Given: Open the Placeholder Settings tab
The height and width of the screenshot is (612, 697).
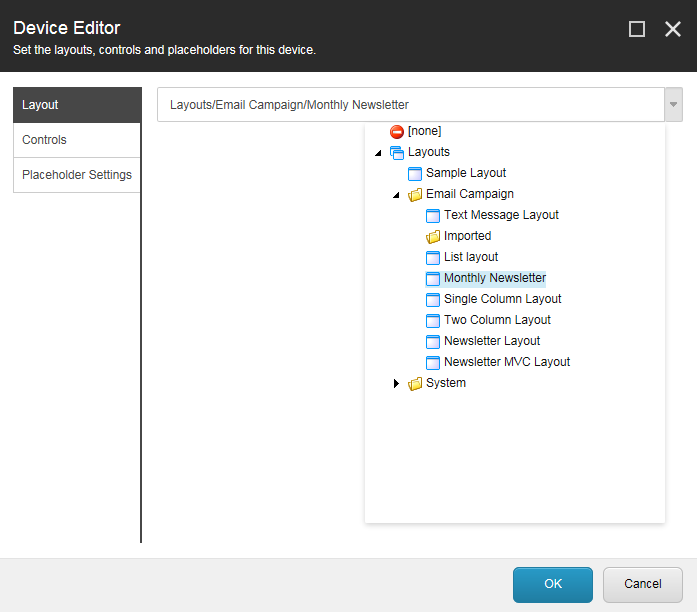Looking at the screenshot, I should click(77, 175).
